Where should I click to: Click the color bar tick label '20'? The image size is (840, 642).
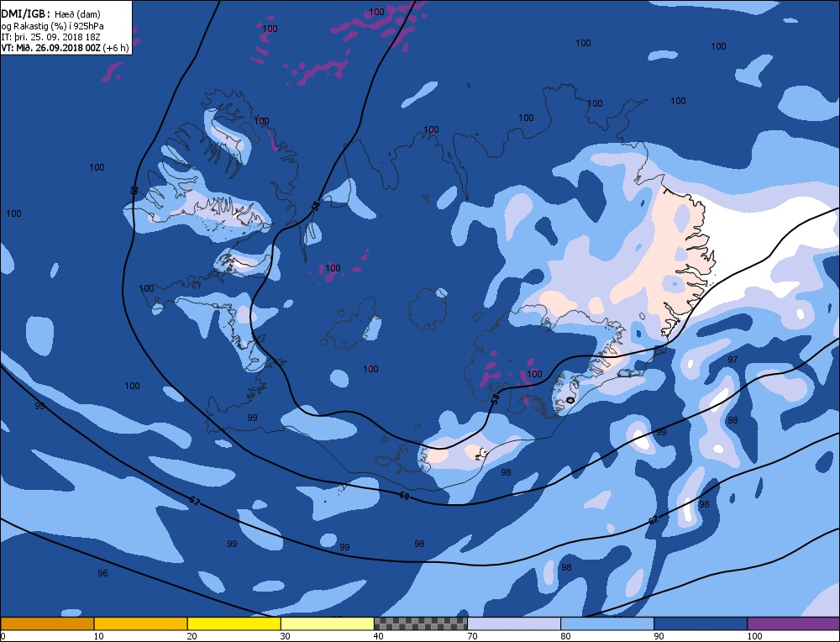point(192,636)
